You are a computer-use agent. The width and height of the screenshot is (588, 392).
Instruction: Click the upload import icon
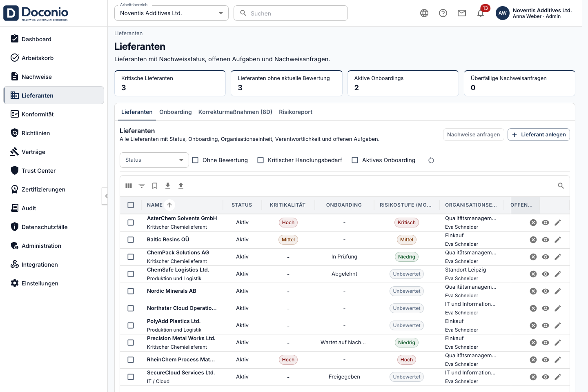(181, 186)
